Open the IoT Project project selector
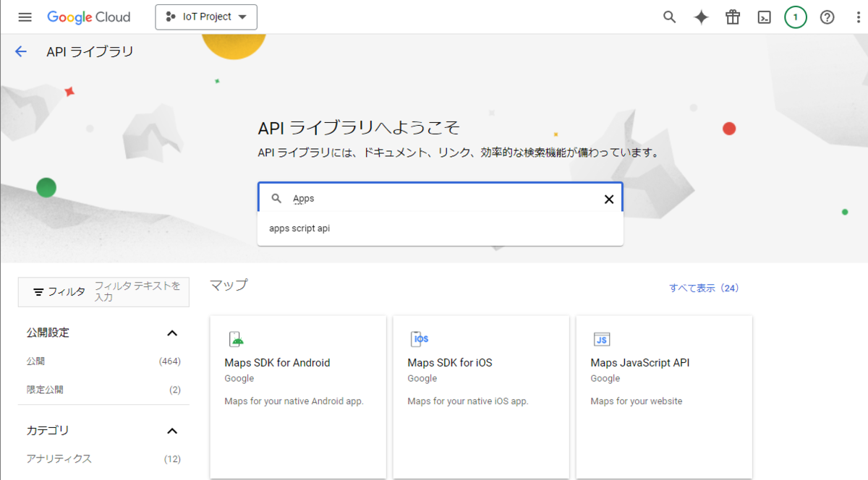This screenshot has width=868, height=480. tap(206, 17)
